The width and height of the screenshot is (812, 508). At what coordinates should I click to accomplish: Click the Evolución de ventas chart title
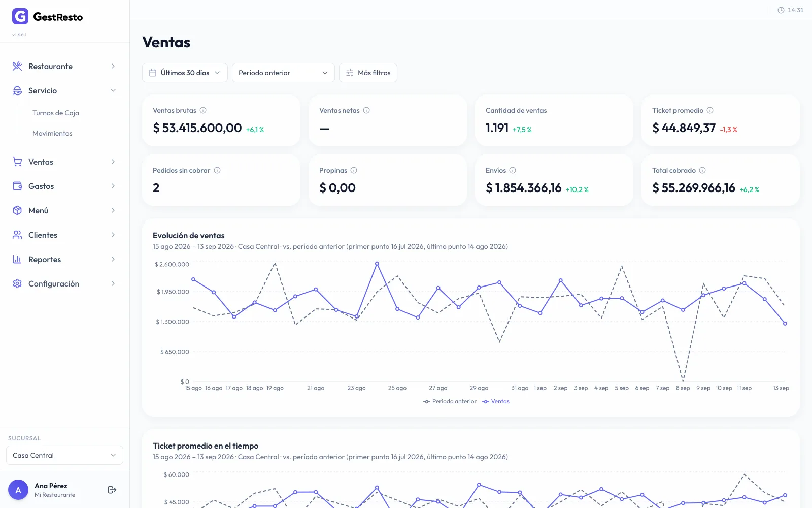tap(189, 235)
